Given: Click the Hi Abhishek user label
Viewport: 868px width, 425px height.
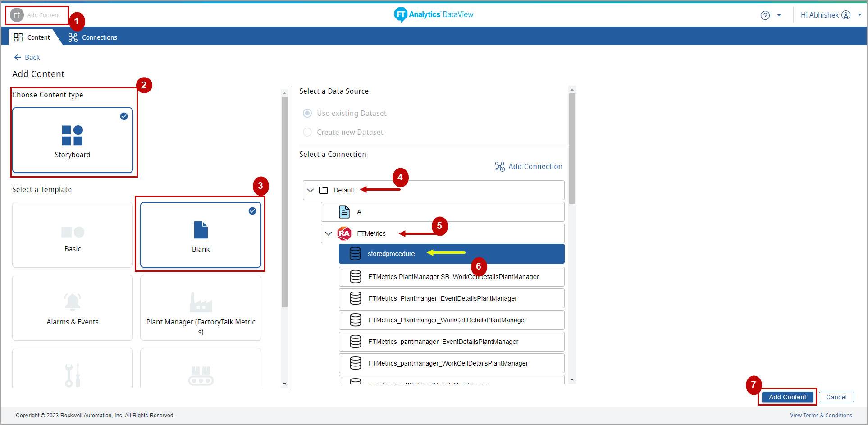Looking at the screenshot, I should (820, 15).
